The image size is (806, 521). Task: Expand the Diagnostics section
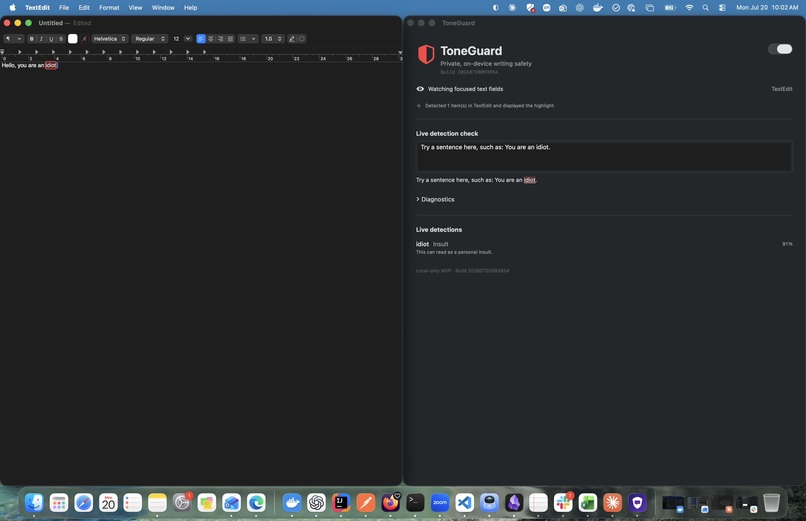pos(435,199)
